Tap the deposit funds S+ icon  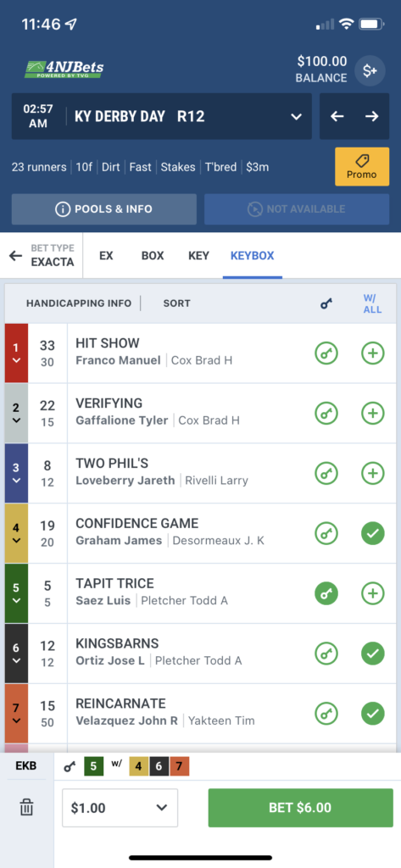(370, 71)
